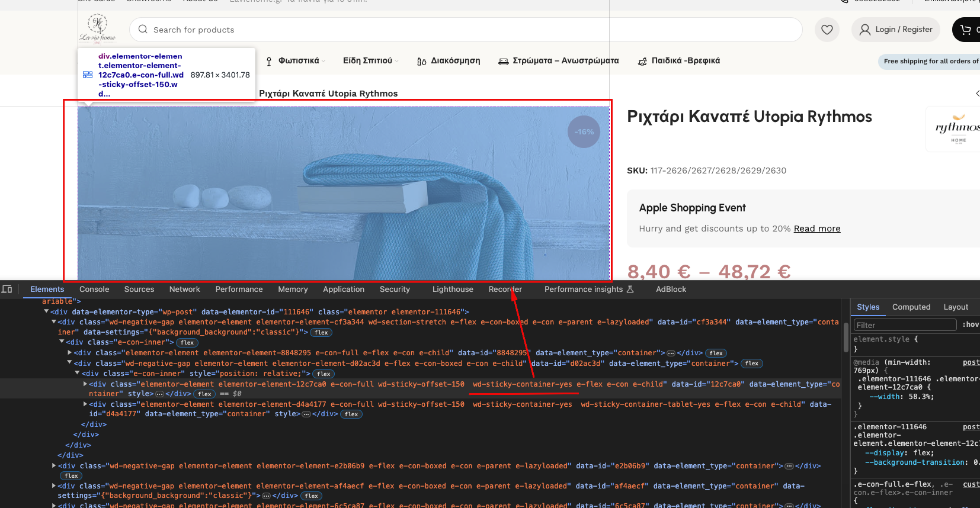Screen dimensions: 980x508
Task: Open the Sources tab
Action: tap(139, 289)
